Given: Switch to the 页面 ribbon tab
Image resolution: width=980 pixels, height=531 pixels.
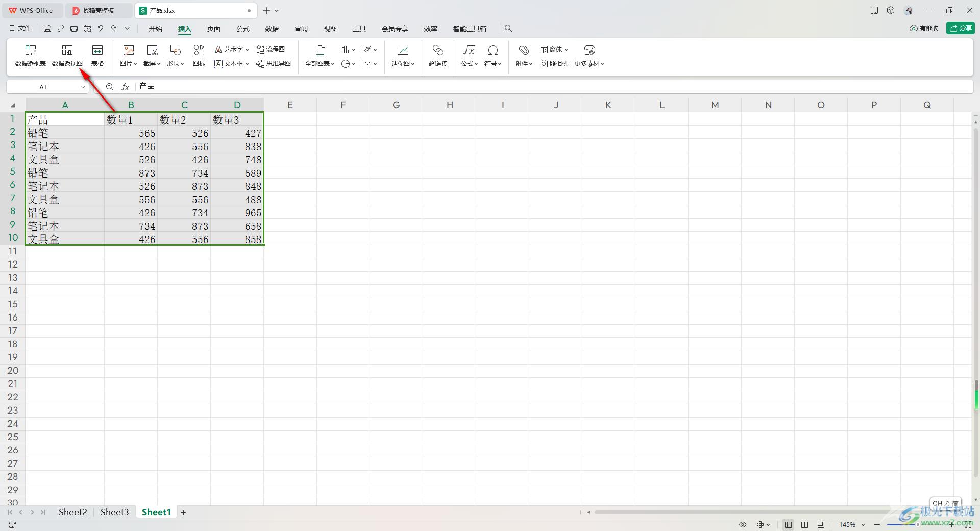Looking at the screenshot, I should click(x=214, y=29).
